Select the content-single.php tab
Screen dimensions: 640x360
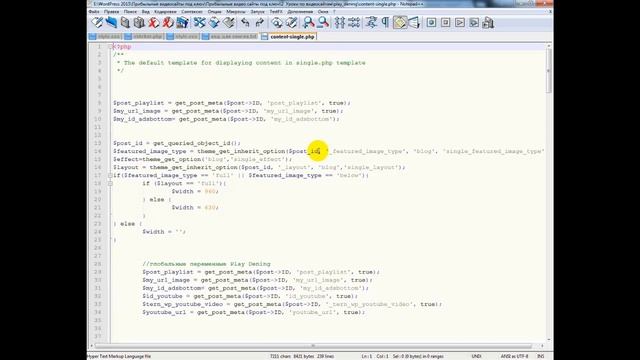(x=289, y=37)
